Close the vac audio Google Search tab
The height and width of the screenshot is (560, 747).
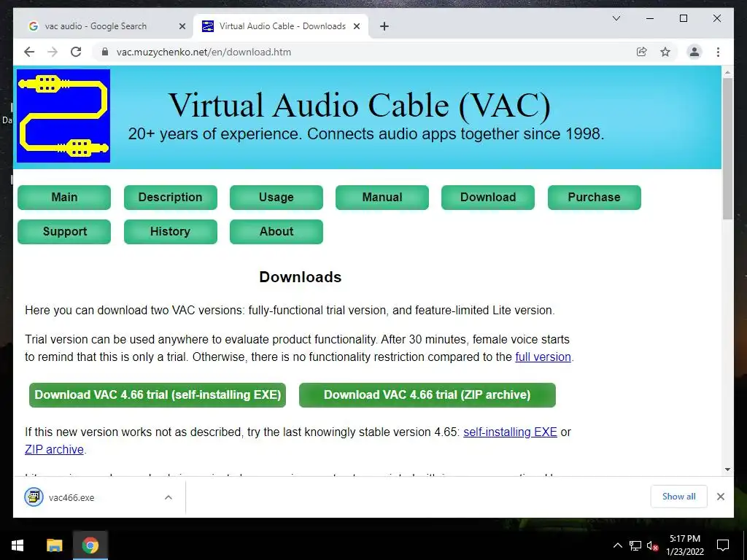[182, 27]
